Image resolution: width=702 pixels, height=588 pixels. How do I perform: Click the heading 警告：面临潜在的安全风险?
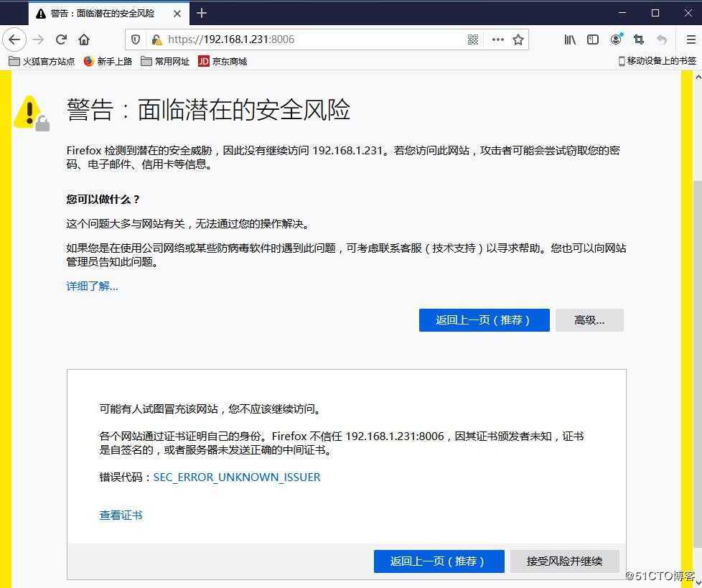[208, 110]
